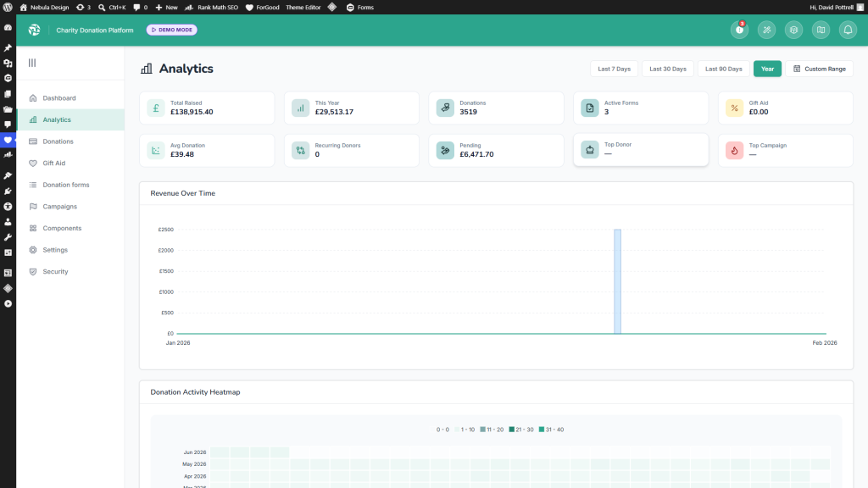Open Hi, David Pottrell account menu

[x=837, y=7]
